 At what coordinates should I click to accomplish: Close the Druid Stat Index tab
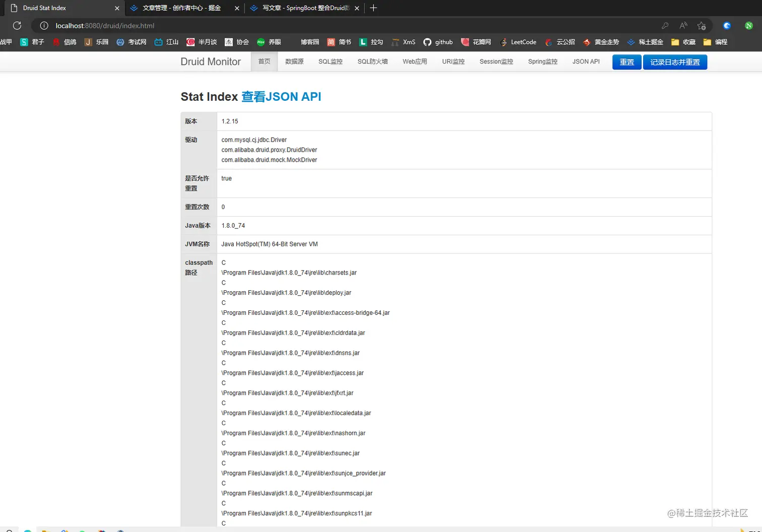point(117,8)
